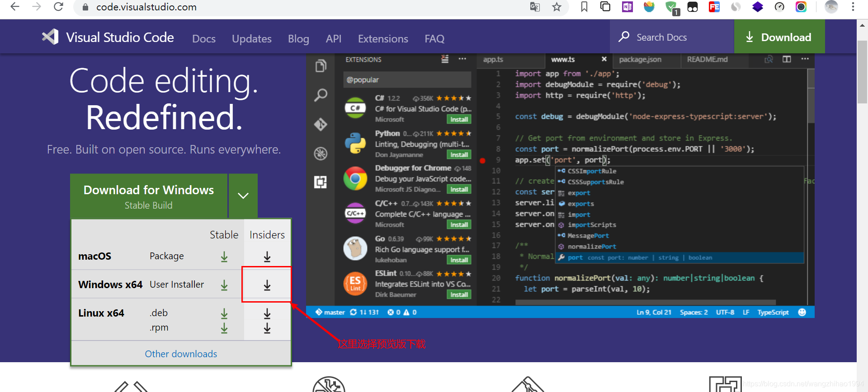This screenshot has height=392, width=868.
Task: Click the Explorer files icon in editor sidebar
Action: coord(321,66)
